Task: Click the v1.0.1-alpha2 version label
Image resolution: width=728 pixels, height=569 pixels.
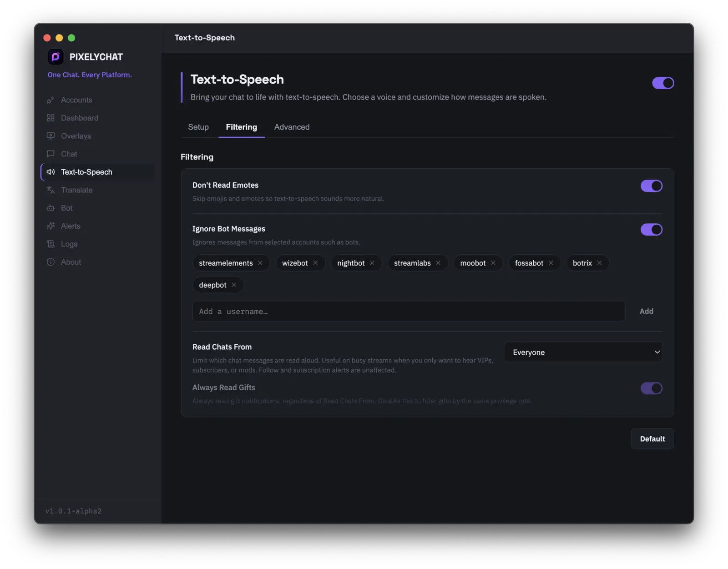Action: coord(73,511)
